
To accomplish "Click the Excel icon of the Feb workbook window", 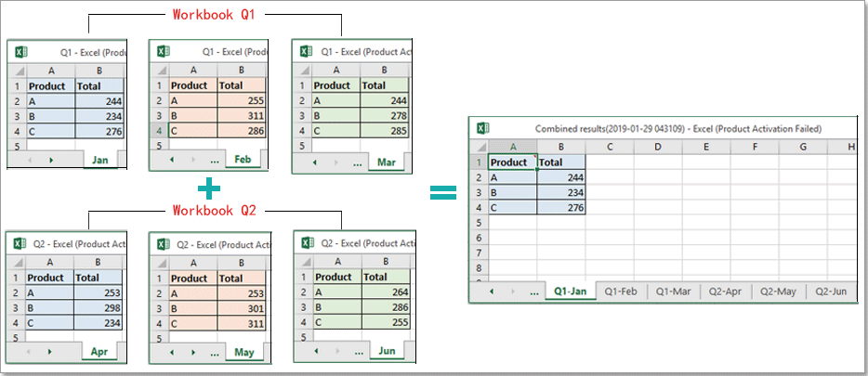I will 164,52.
